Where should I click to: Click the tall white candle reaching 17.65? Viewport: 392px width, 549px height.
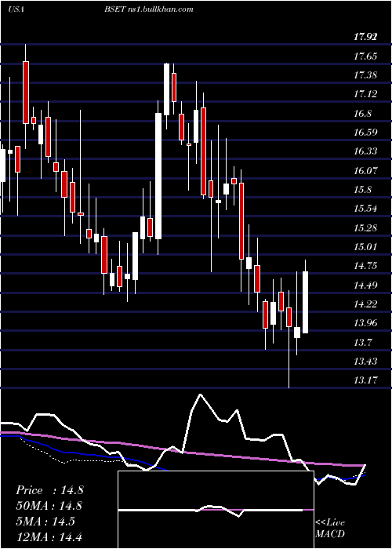166,89
